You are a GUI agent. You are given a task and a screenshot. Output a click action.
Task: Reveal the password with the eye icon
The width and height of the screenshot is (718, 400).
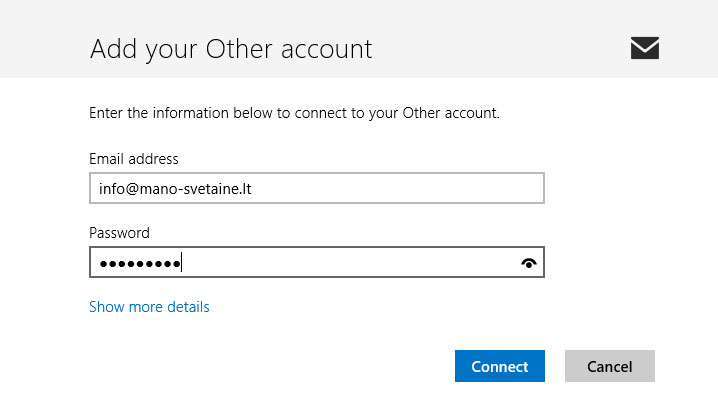[x=528, y=263]
